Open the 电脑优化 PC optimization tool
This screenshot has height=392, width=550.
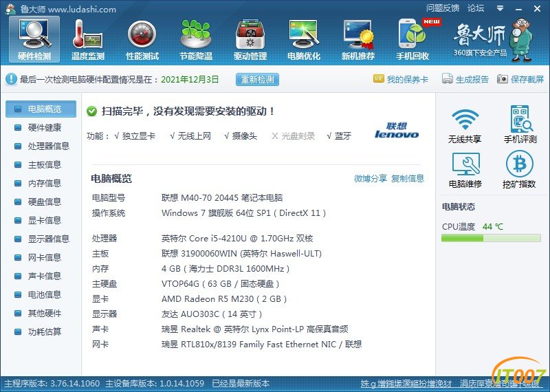[304, 39]
